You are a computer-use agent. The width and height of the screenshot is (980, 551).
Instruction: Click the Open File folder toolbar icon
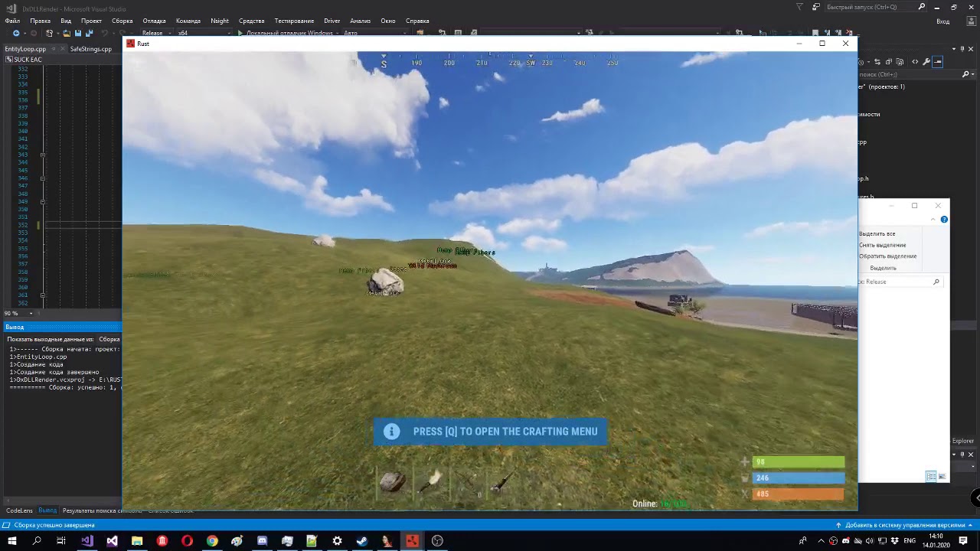67,34
